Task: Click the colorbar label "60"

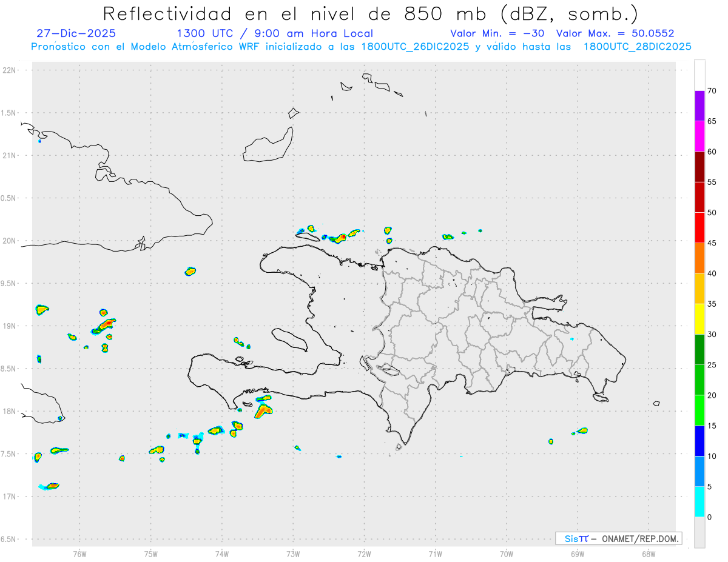Action: tap(712, 152)
